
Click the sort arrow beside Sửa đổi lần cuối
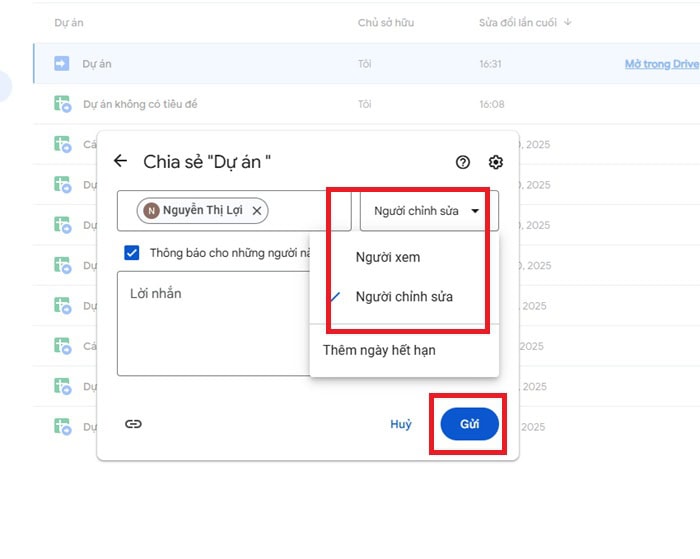click(568, 22)
